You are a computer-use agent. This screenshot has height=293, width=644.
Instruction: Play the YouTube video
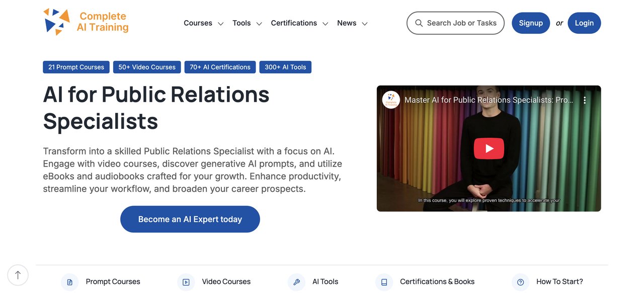coord(489,149)
